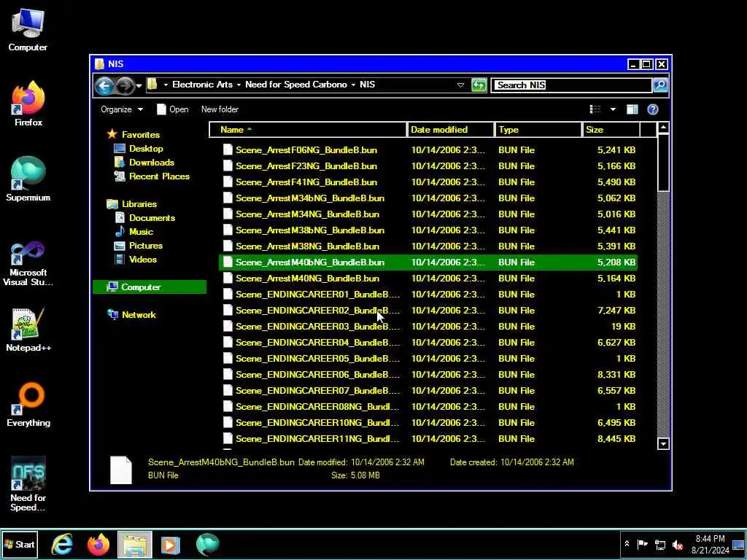Image resolution: width=747 pixels, height=560 pixels.
Task: Expand the Electronic Arts breadcrumb arrow
Action: pyautogui.click(x=239, y=85)
